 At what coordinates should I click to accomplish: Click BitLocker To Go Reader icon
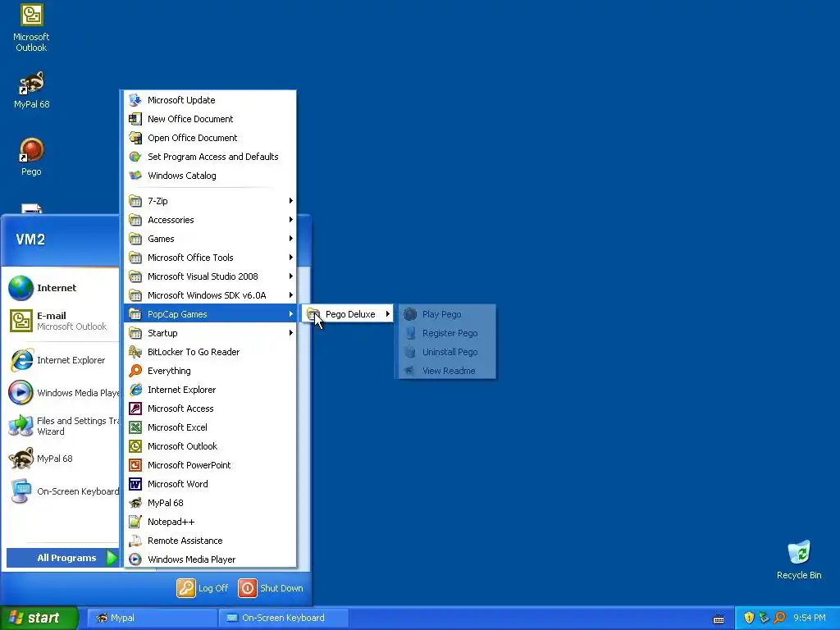click(x=135, y=352)
